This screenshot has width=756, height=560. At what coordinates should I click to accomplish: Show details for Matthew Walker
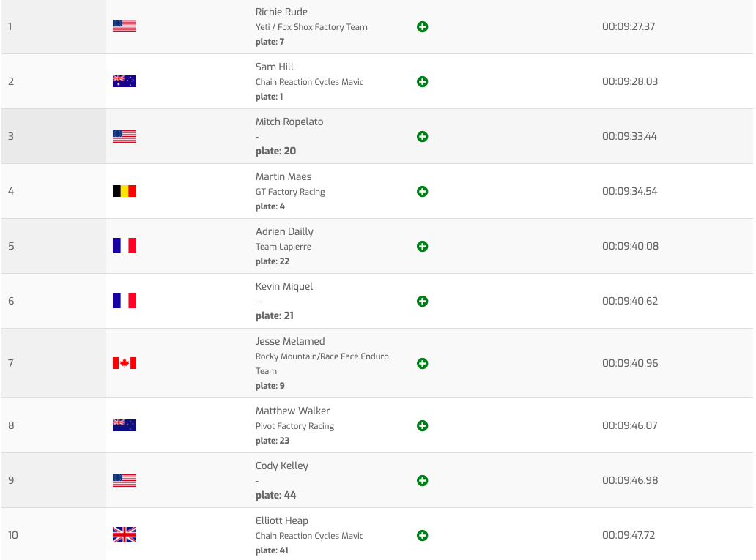(x=422, y=426)
